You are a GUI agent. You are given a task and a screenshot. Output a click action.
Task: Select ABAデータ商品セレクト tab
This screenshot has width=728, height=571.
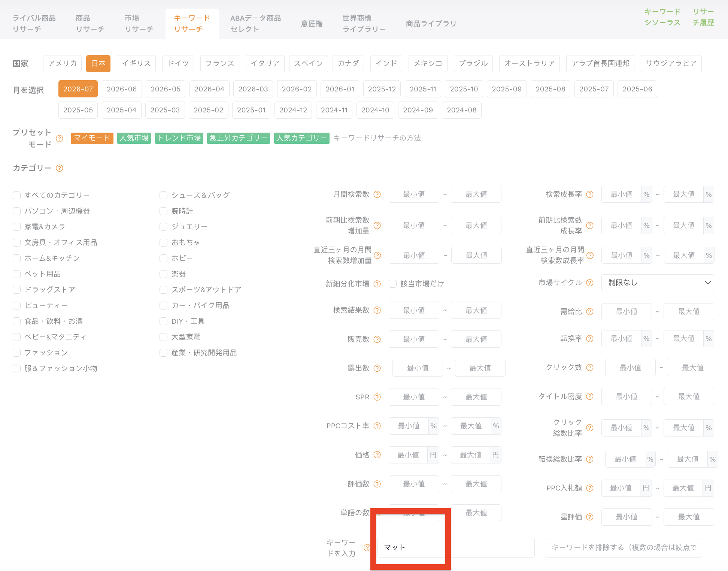click(255, 24)
